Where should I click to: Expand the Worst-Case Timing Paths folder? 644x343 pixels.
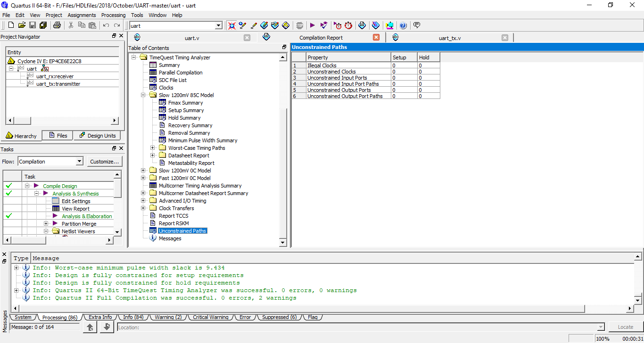point(153,148)
